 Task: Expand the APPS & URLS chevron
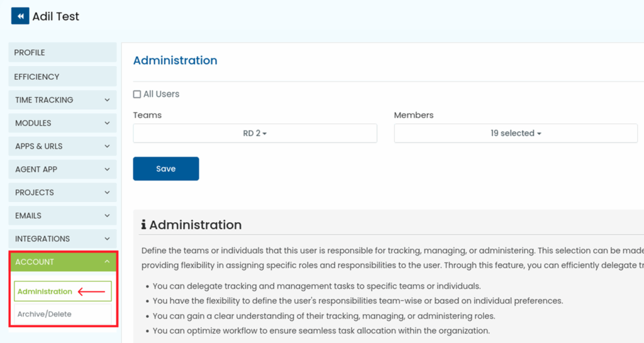(107, 147)
